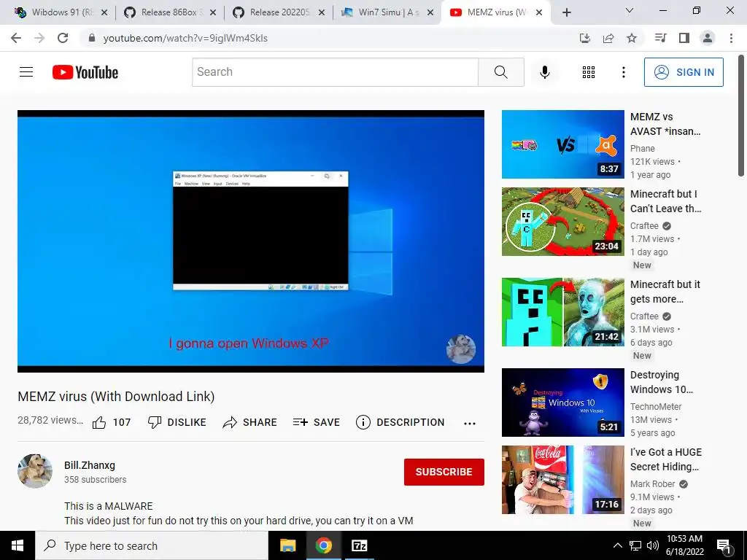Open the taskbar clock showing 10:53 AM
This screenshot has width=747, height=560.
coord(684,545)
